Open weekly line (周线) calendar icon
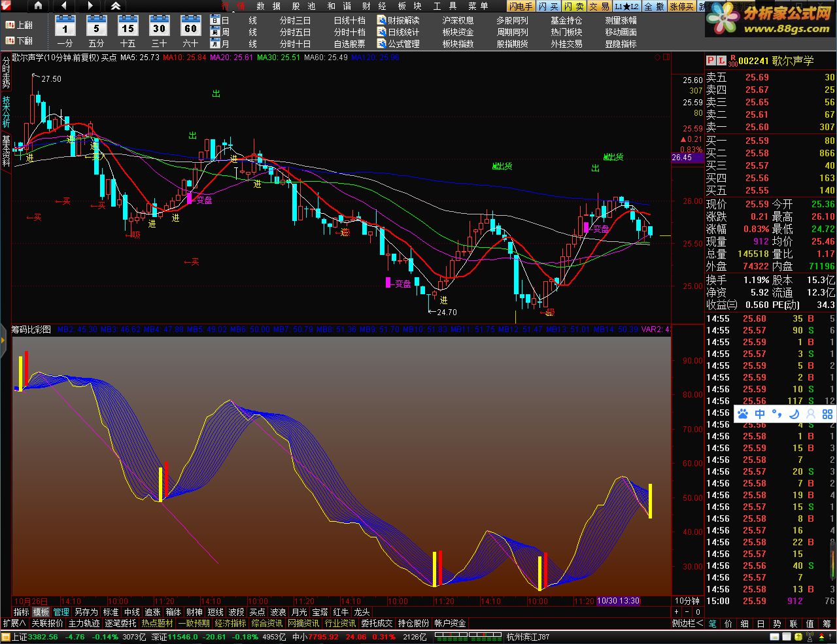 pyautogui.click(x=215, y=32)
